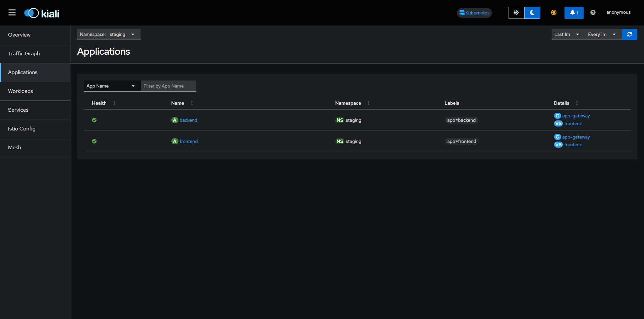This screenshot has width=644, height=319.
Task: Refresh the applications list
Action: [x=630, y=34]
